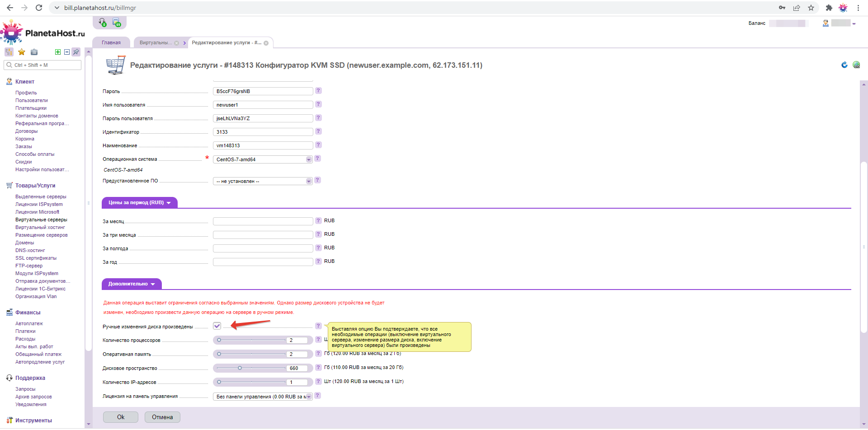The image size is (868, 430).
Task: Open Автоплатеж link in Финансы
Action: coord(29,324)
